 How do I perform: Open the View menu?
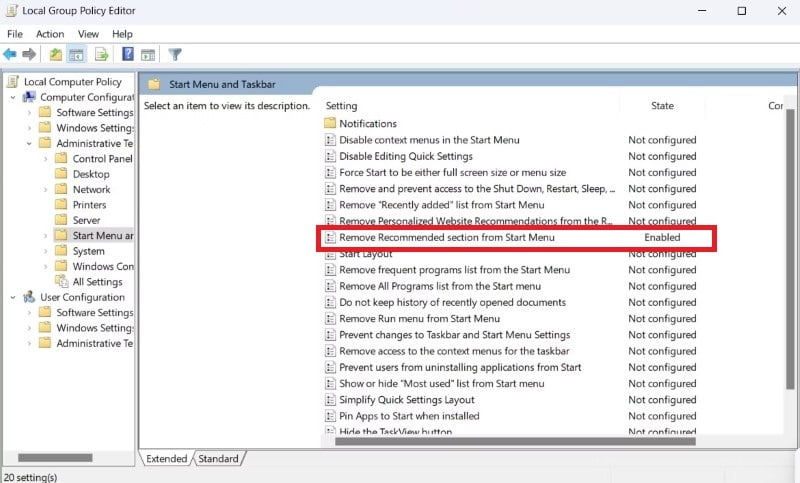(x=88, y=34)
